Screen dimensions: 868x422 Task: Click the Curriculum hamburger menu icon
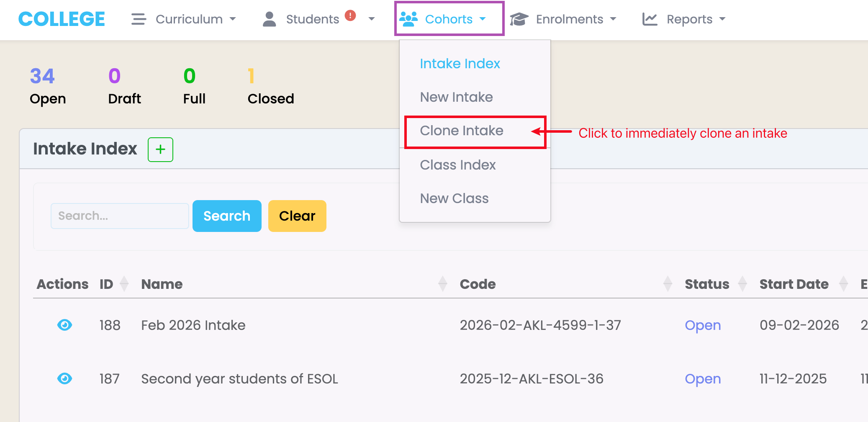139,19
